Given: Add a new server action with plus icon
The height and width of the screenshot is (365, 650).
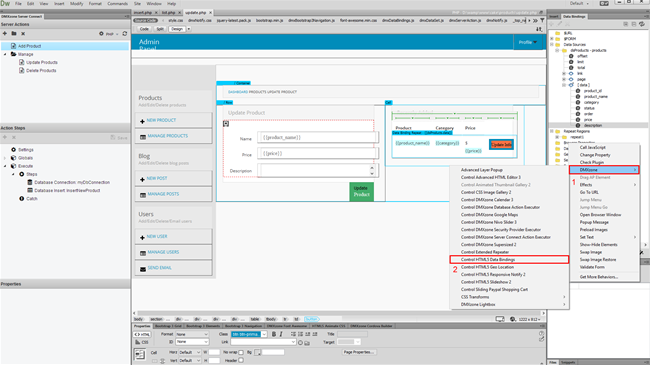Looking at the screenshot, I should [x=5, y=34].
